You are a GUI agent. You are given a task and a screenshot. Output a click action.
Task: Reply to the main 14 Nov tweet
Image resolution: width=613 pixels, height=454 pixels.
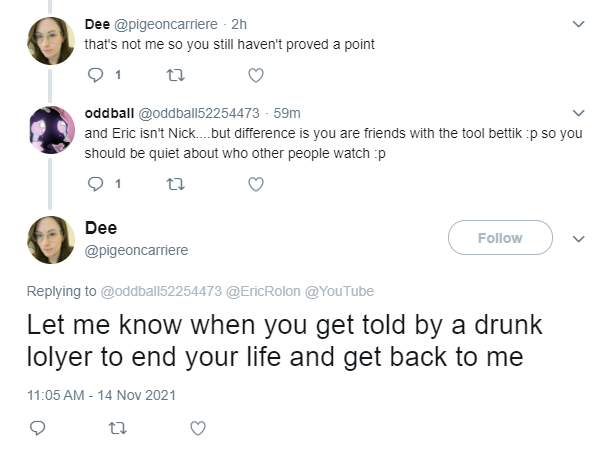38,428
